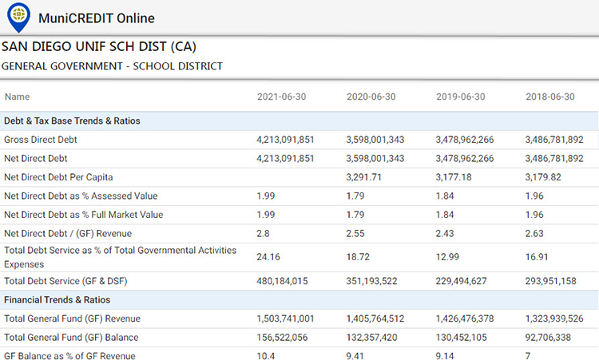Click debt service percentage 12.99

pyautogui.click(x=447, y=257)
